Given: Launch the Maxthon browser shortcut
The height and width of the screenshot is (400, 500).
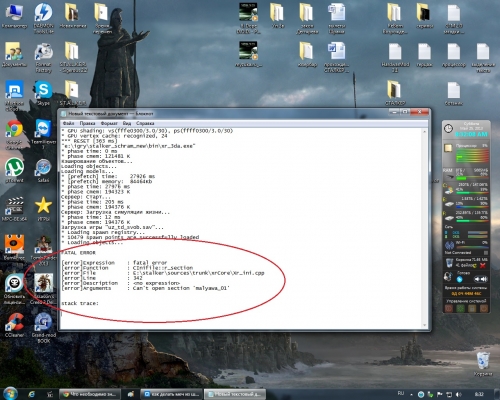Looking at the screenshot, I should [14, 95].
